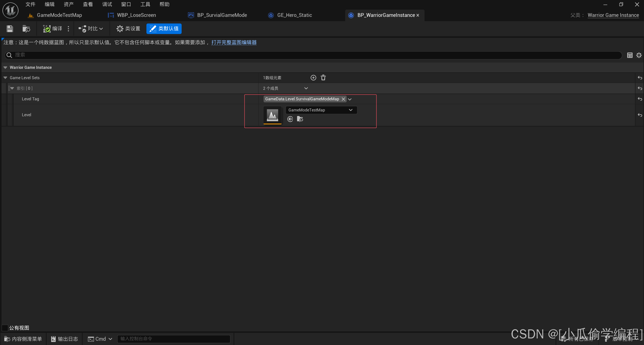Click the 打开完整蓝图编辑器 link
The width and height of the screenshot is (644, 345).
point(234,42)
